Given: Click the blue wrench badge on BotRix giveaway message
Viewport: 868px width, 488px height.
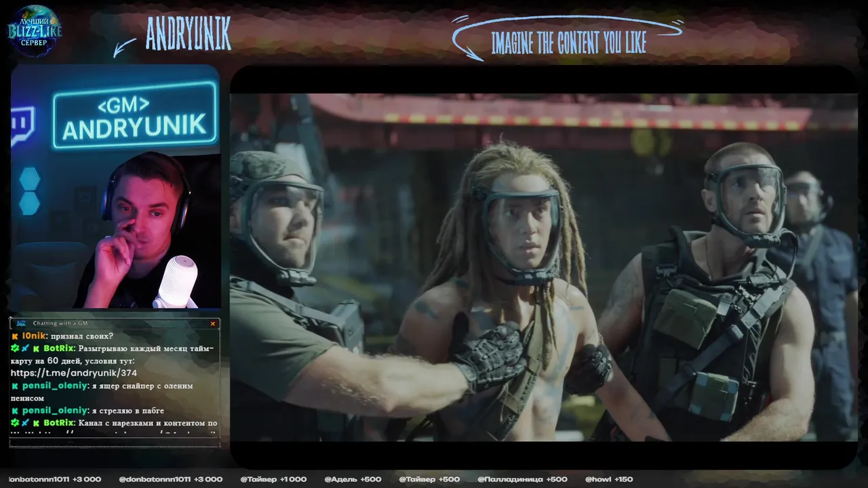Looking at the screenshot, I should click(25, 348).
